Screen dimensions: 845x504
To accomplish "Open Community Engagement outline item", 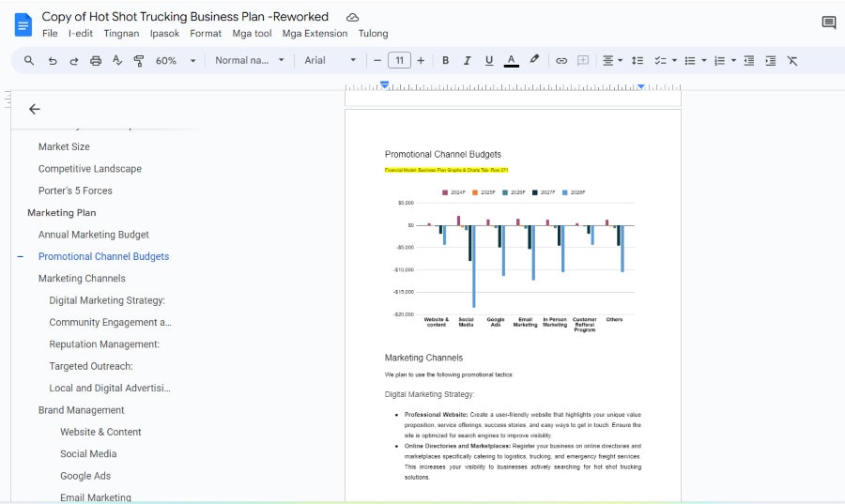I will point(110,323).
